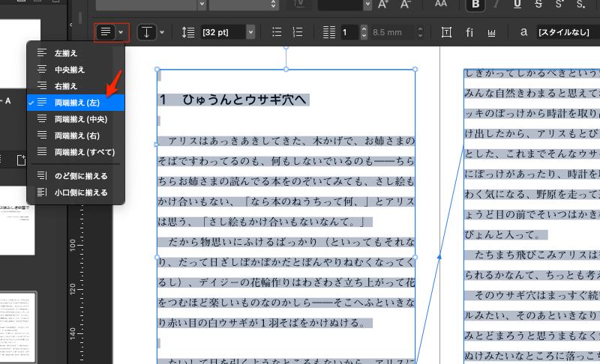The width and height of the screenshot is (600, 364).
Task: Pick the checked 両端揃え (左) option
Action: pyautogui.click(x=76, y=103)
